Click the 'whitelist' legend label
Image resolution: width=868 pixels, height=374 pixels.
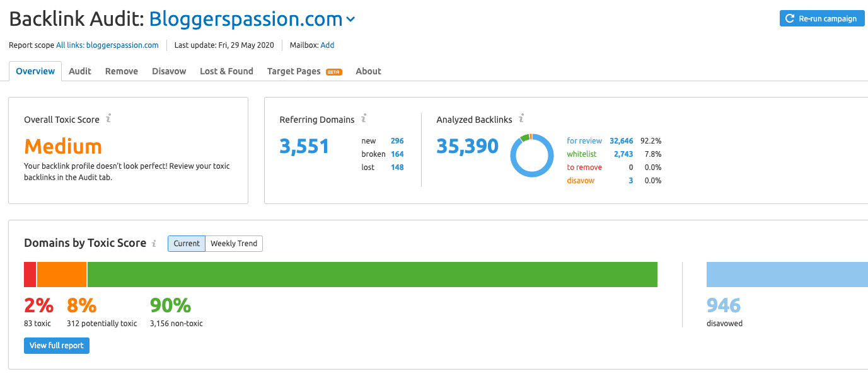[x=582, y=154]
